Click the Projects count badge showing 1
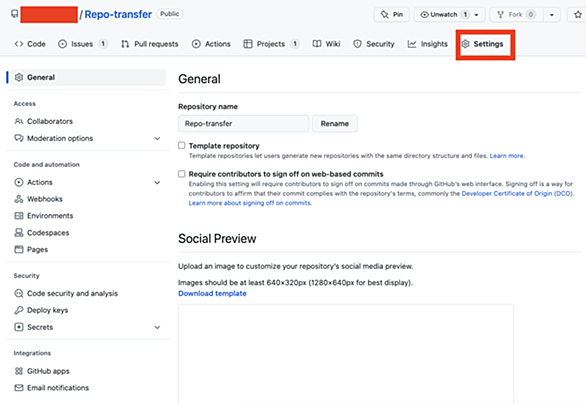This screenshot has height=404, width=586. point(295,44)
